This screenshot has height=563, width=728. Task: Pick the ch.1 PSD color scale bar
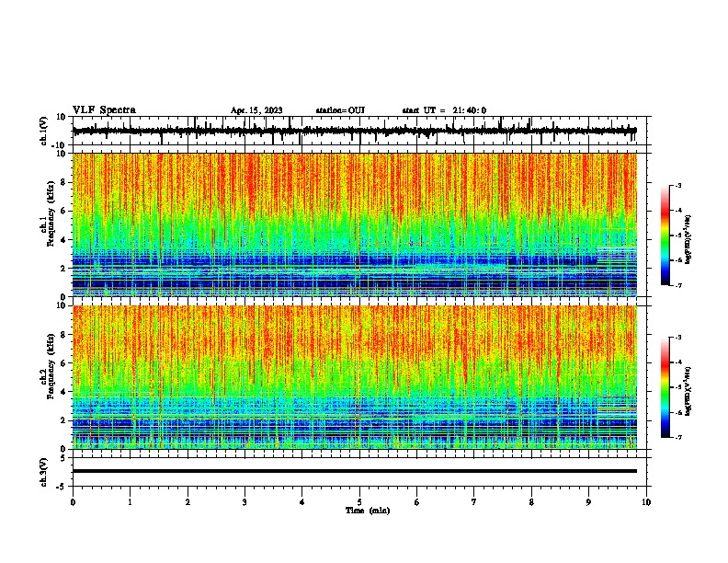point(665,236)
